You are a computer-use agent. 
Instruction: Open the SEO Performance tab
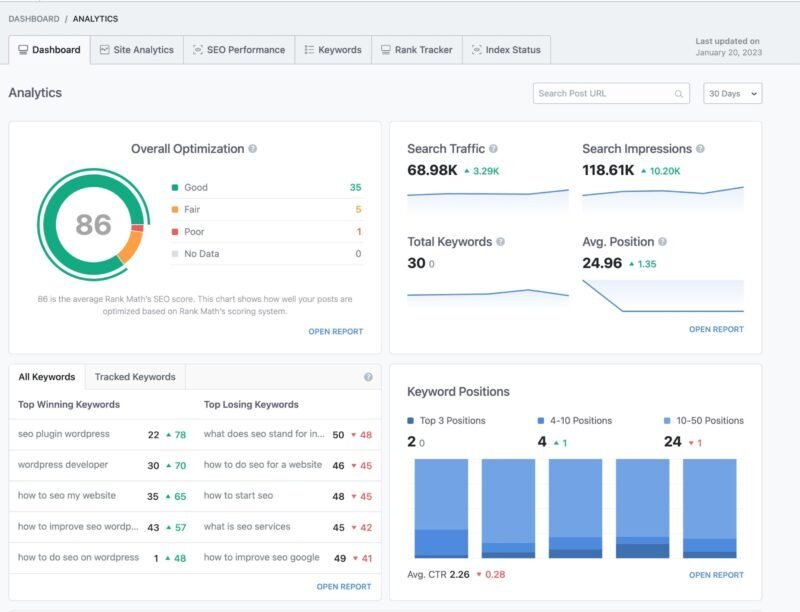click(x=239, y=49)
